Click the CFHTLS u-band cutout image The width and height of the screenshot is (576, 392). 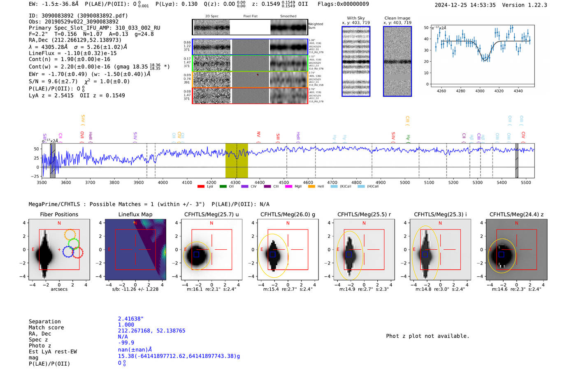coord(211,250)
